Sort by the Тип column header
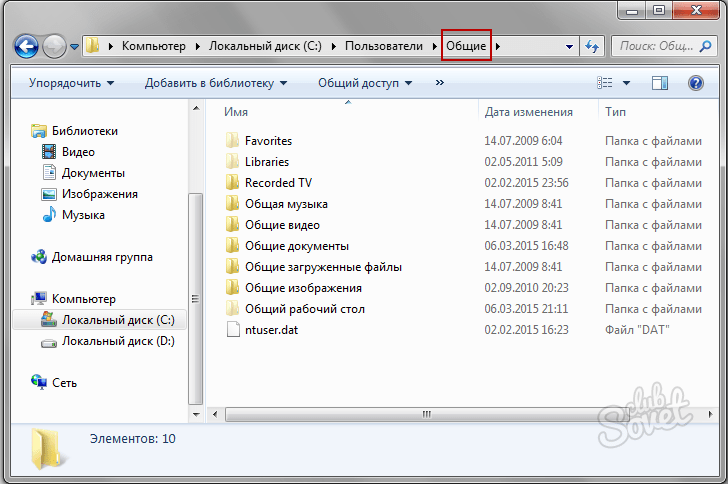The image size is (728, 484). 615,112
